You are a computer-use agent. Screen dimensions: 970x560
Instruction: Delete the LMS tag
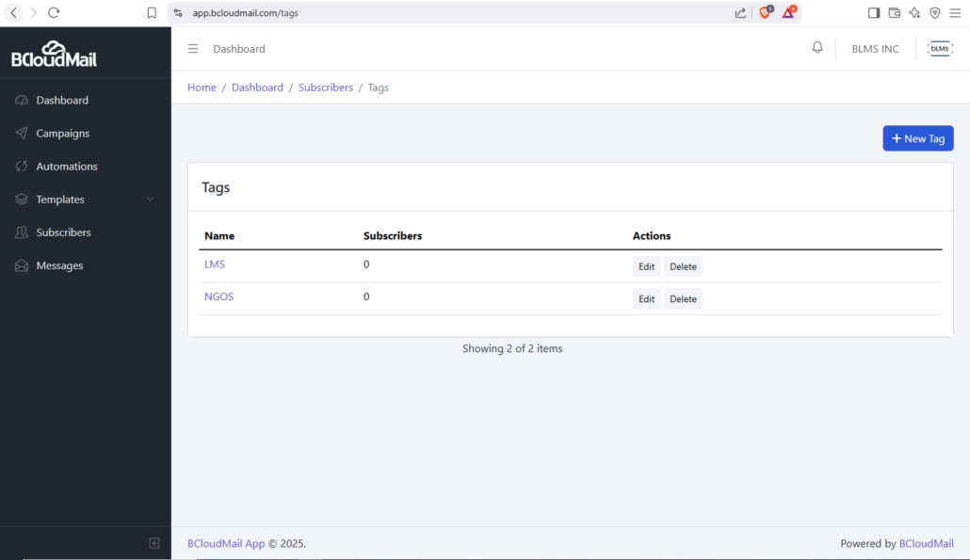point(683,266)
